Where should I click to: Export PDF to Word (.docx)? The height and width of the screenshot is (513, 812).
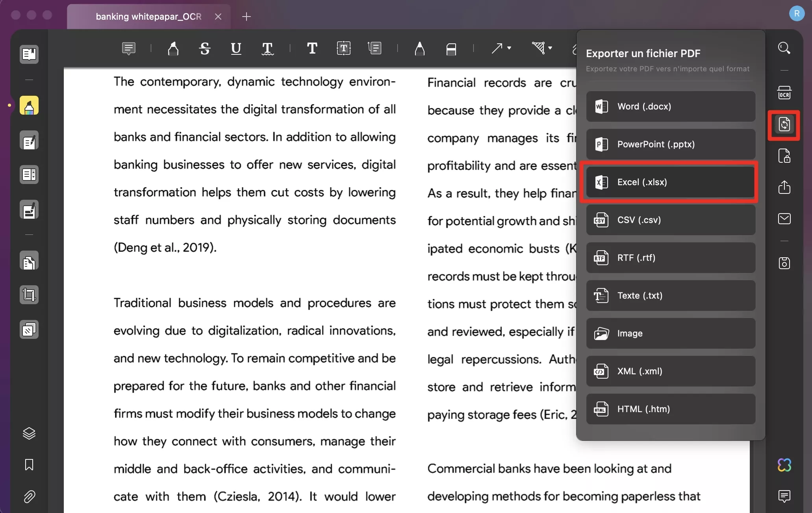[671, 106]
